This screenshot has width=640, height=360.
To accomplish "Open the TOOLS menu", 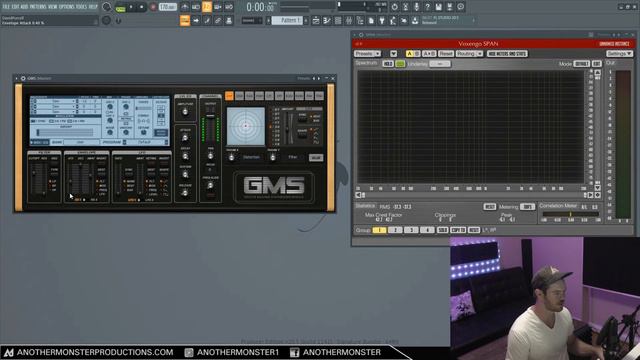I will [82, 7].
